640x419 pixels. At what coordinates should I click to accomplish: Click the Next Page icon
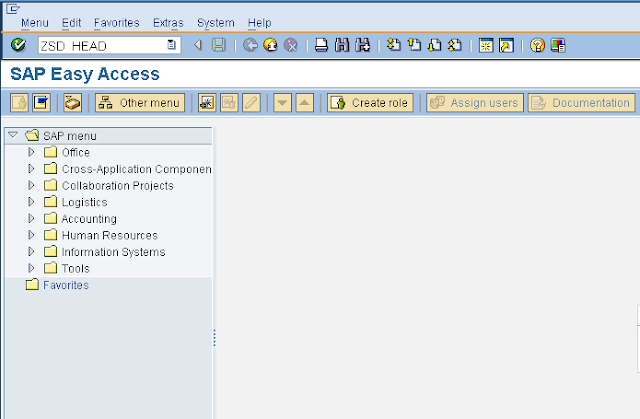[x=435, y=45]
